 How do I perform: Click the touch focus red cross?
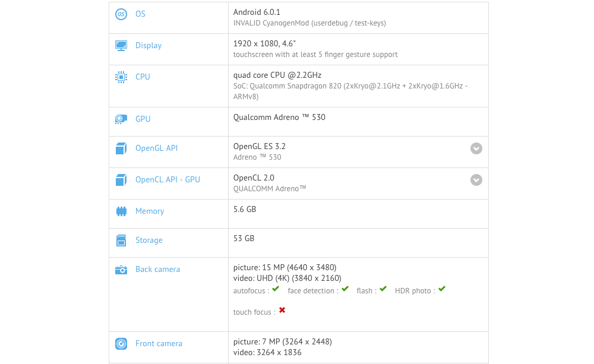[x=282, y=311]
